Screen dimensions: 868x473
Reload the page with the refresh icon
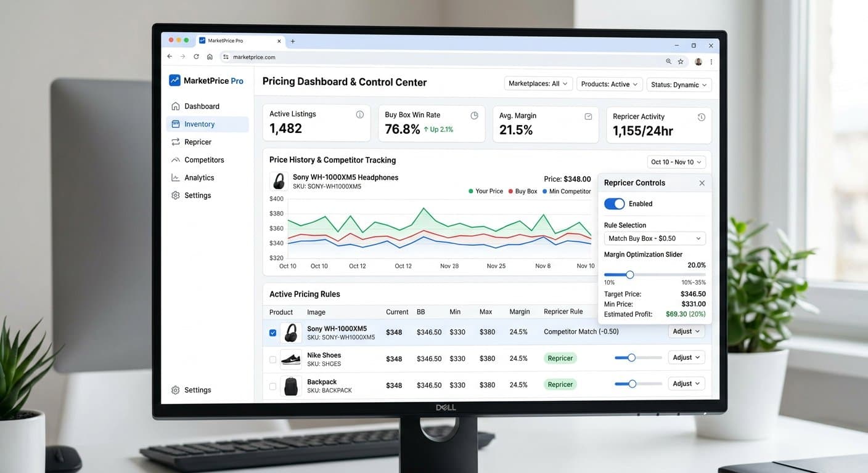pos(196,57)
